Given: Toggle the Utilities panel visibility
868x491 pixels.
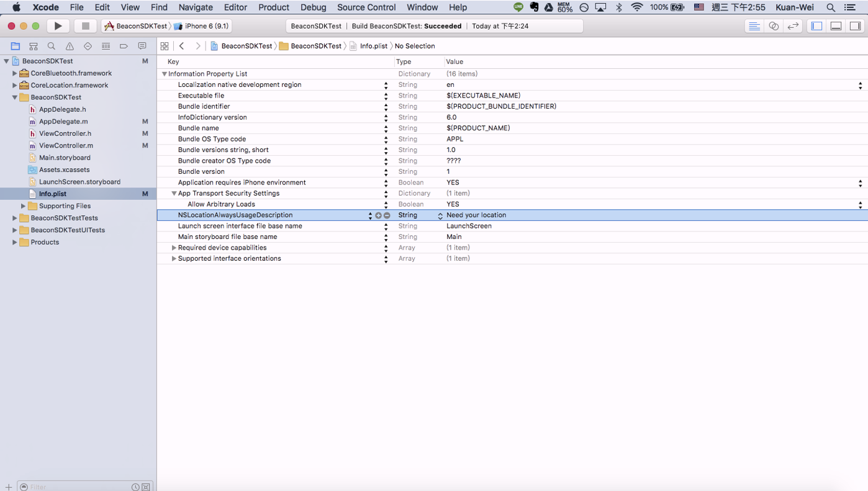Looking at the screenshot, I should [855, 26].
